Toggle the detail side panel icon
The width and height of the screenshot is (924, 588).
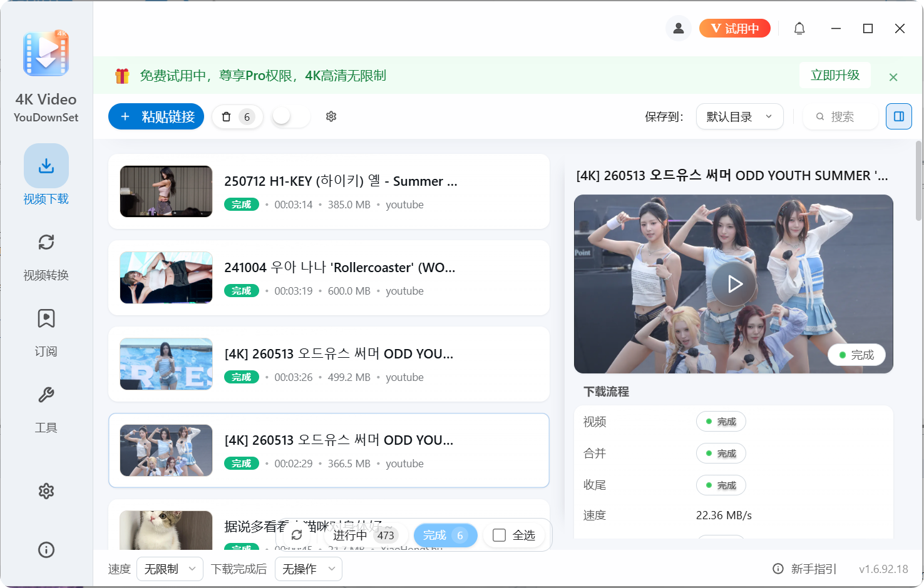899,116
